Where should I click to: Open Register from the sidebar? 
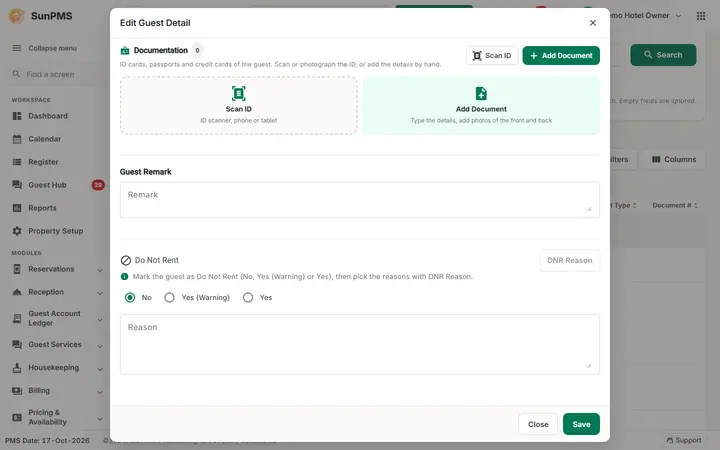tap(43, 162)
